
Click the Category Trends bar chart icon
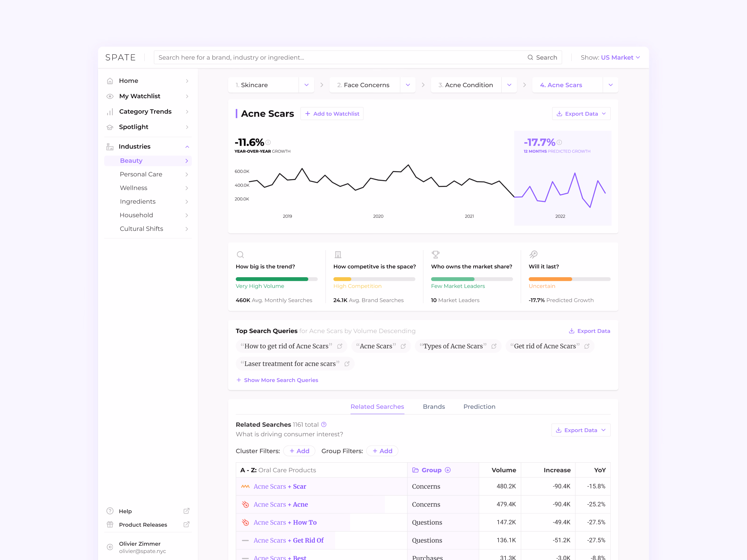click(110, 112)
